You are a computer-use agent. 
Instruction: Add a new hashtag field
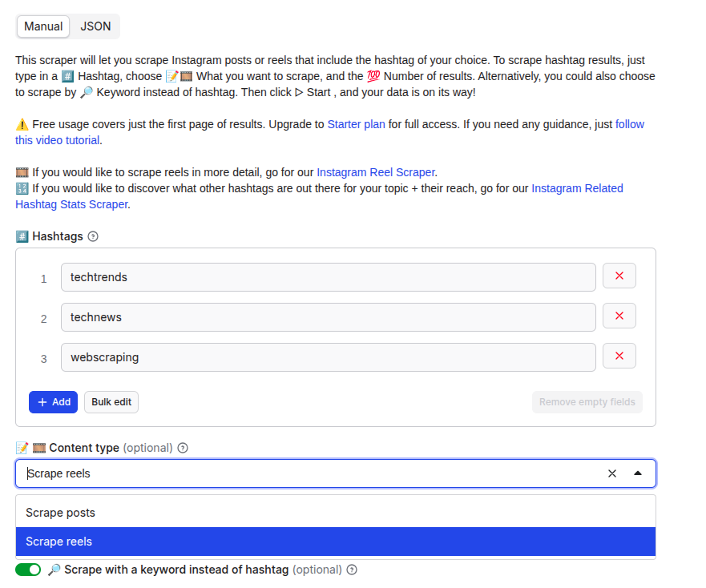53,402
